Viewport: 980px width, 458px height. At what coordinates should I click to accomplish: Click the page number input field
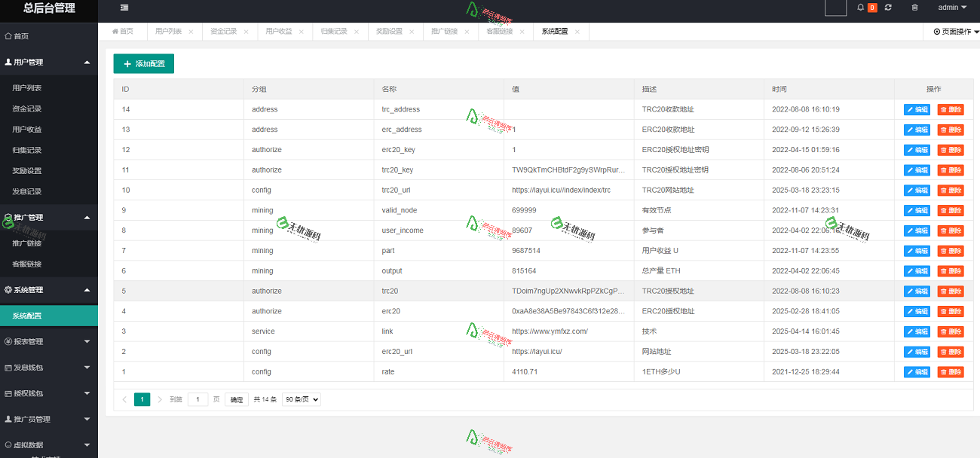(x=198, y=399)
